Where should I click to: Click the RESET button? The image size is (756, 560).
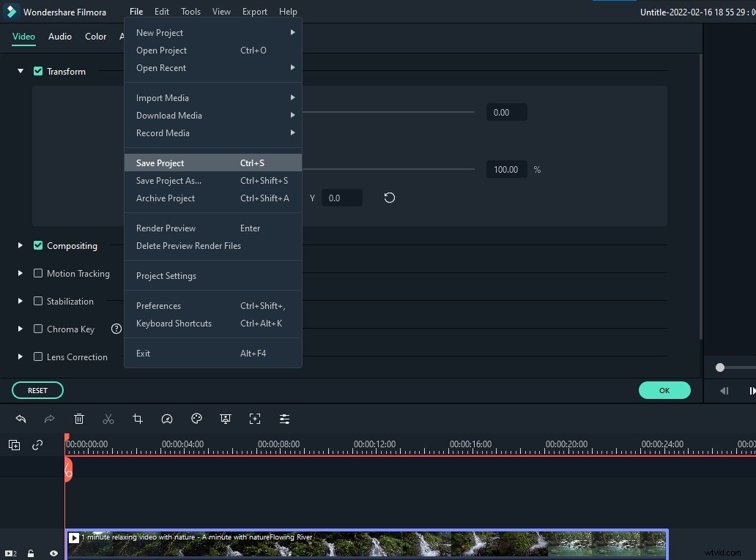[37, 390]
